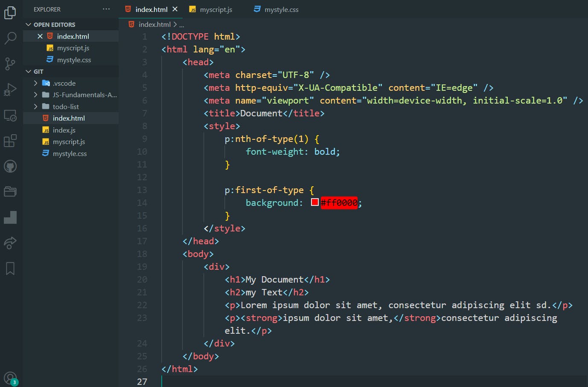The width and height of the screenshot is (588, 387).
Task: Click the EXPLORER panel title
Action: pos(47,9)
